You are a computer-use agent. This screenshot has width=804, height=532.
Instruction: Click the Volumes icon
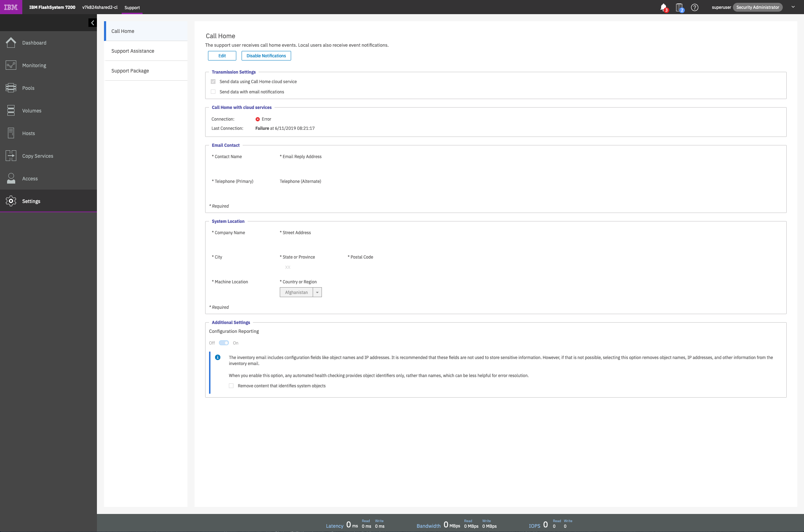click(x=11, y=110)
